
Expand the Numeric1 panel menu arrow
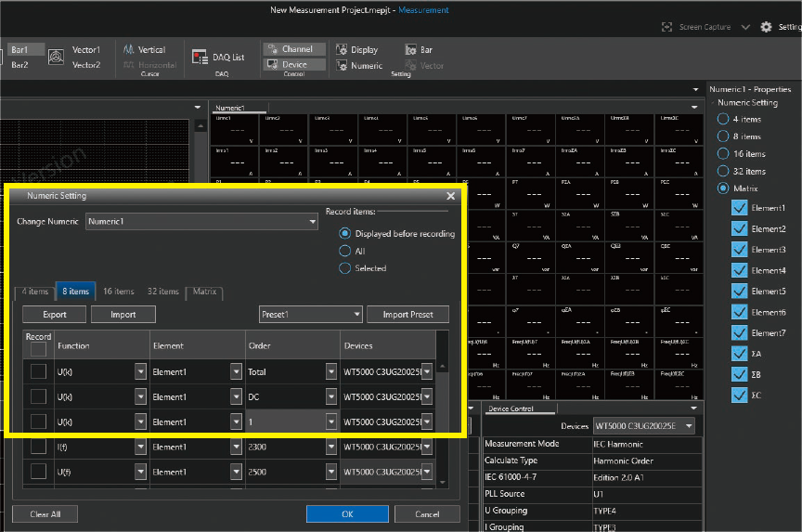(x=694, y=107)
